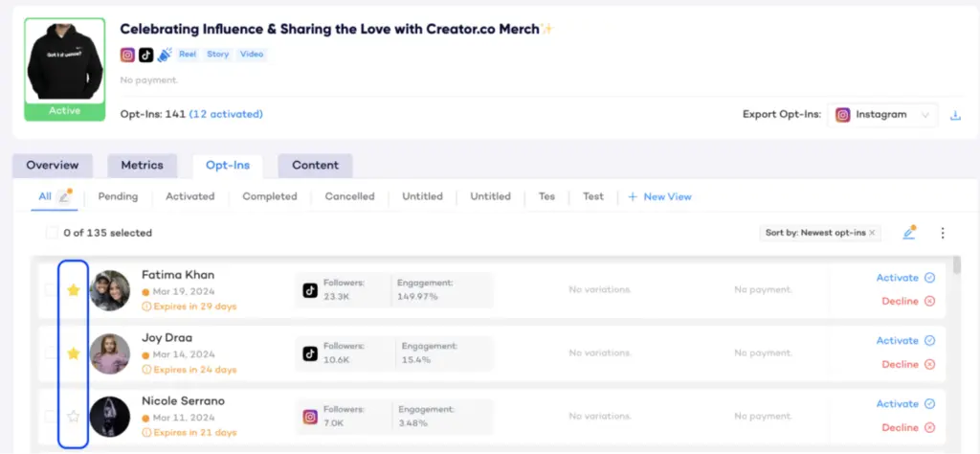Add a New View
The image size is (980, 454).
pyautogui.click(x=659, y=196)
